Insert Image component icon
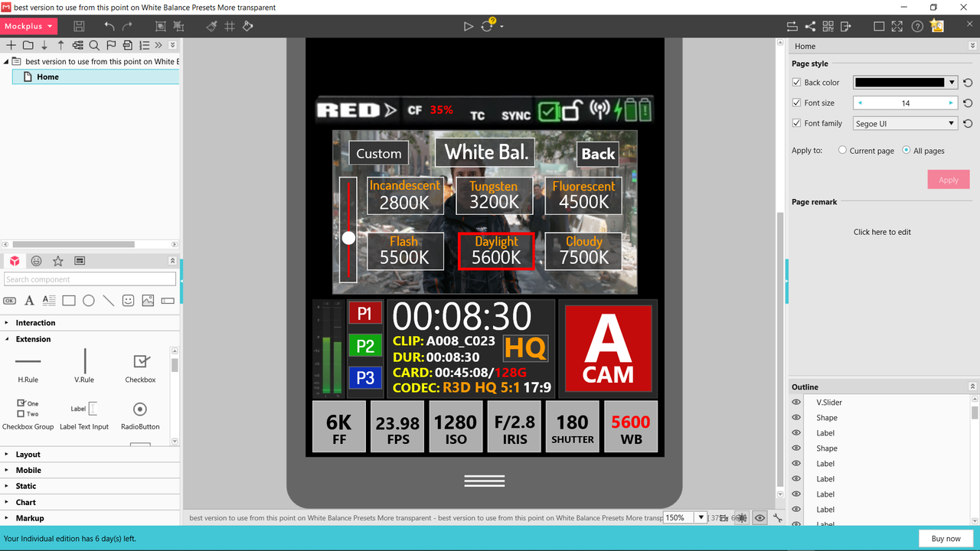The image size is (980, 551). point(148,301)
